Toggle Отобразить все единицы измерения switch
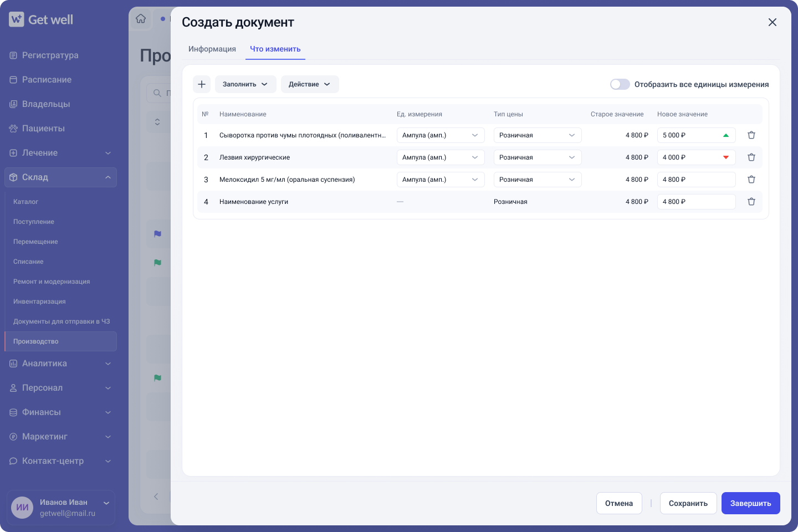Image resolution: width=798 pixels, height=532 pixels. pos(620,84)
